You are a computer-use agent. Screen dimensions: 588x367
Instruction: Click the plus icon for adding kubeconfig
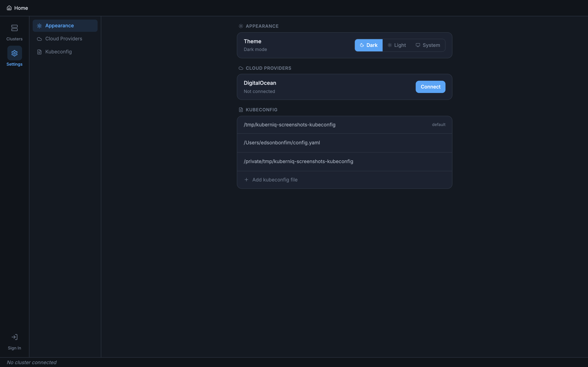pyautogui.click(x=246, y=180)
